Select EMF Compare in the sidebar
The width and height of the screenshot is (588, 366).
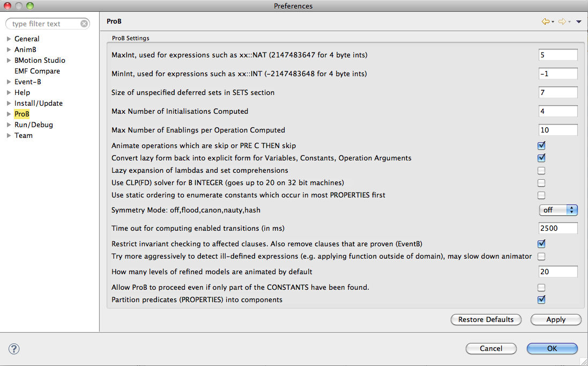tap(37, 71)
